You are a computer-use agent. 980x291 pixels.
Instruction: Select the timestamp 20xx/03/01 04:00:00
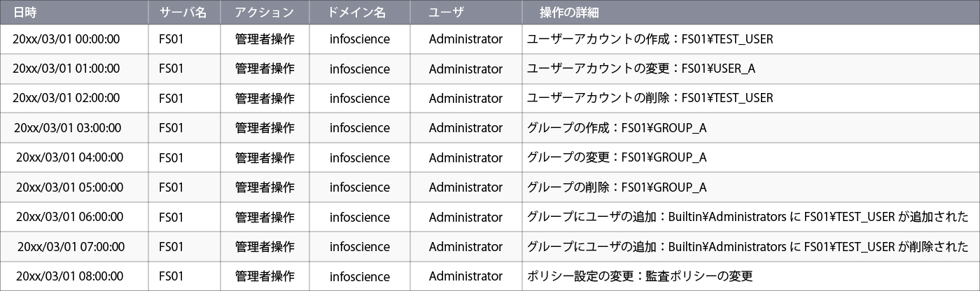click(69, 157)
